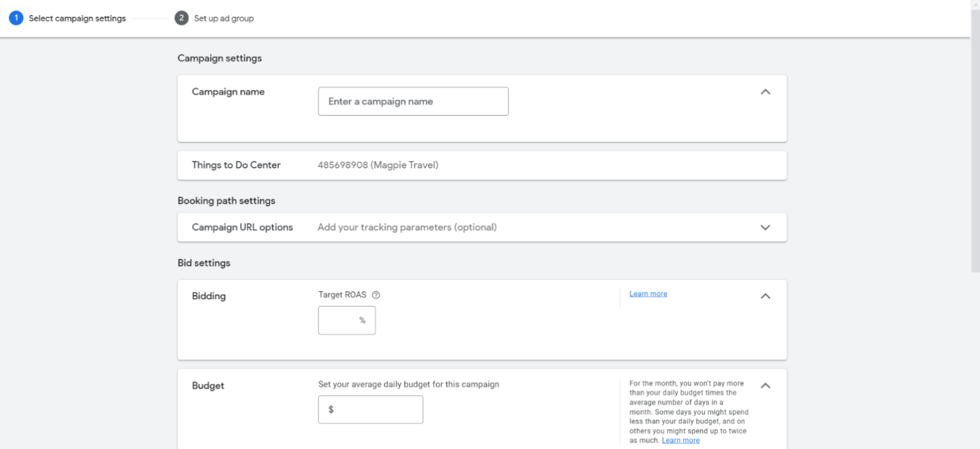Collapse the Campaign name section chevron
The height and width of the screenshot is (449, 980).
click(x=766, y=92)
